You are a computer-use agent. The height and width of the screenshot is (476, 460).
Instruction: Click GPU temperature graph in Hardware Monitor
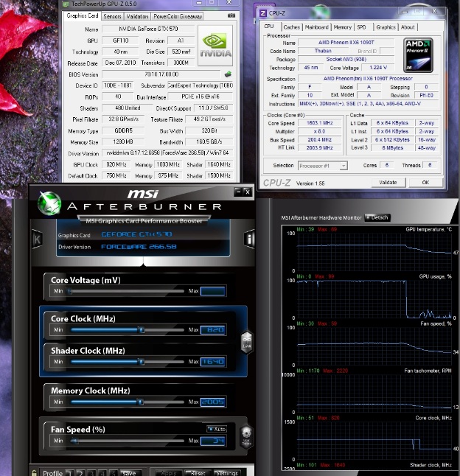coord(374,251)
